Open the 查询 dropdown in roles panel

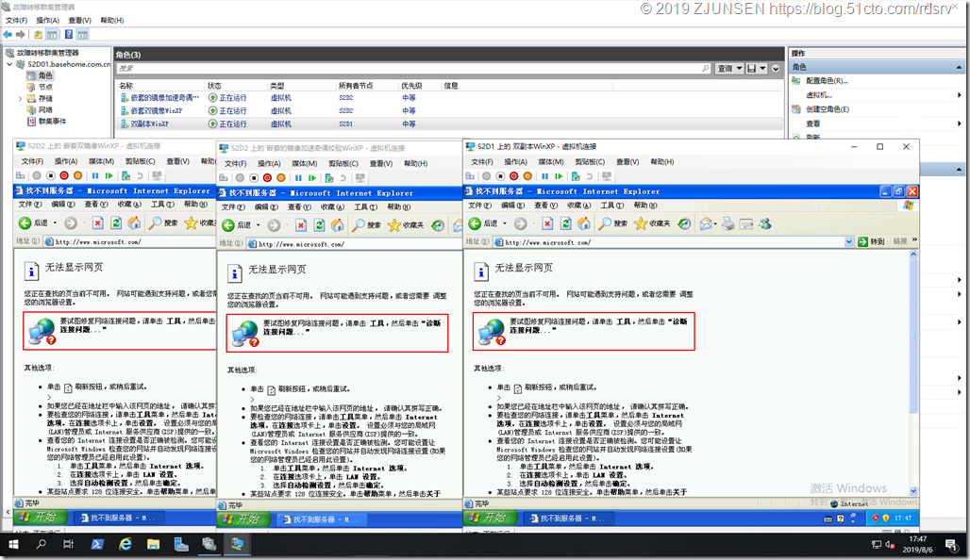coord(729,69)
